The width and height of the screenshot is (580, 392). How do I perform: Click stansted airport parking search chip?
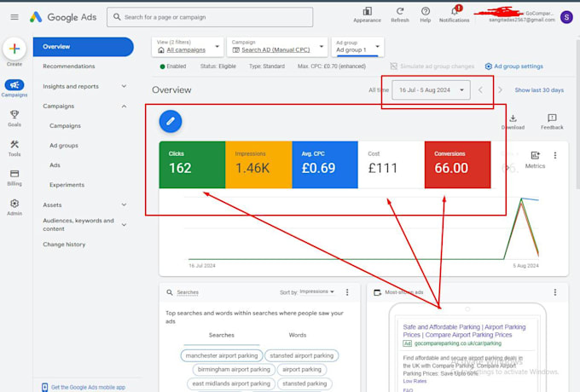301,355
